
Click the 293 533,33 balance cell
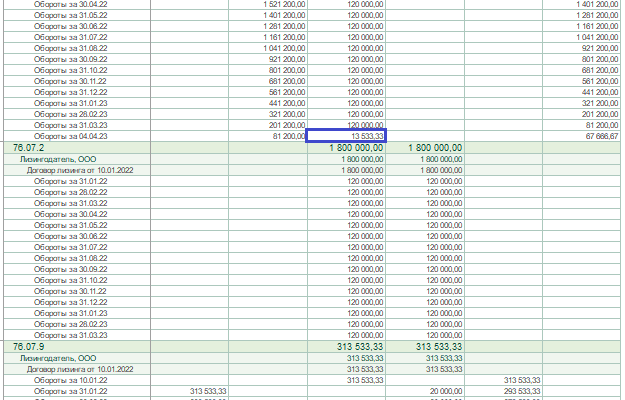click(x=522, y=392)
